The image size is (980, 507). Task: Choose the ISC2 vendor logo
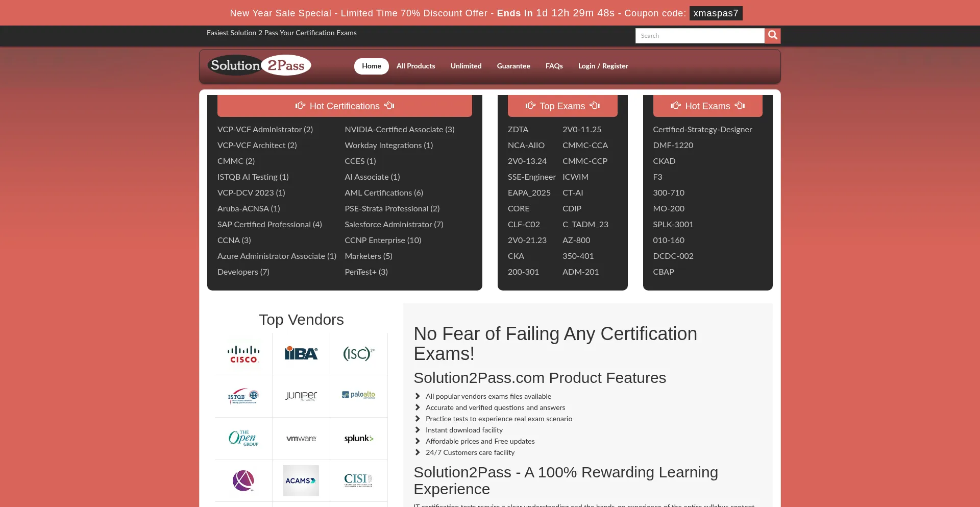[359, 354]
